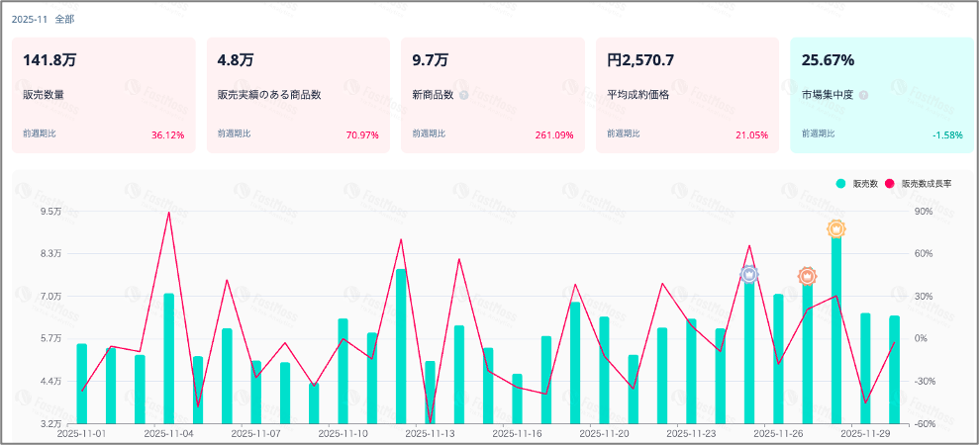Toggle the 販売数 series in chart legend
Screen dimensions: 980x445
[857, 184]
